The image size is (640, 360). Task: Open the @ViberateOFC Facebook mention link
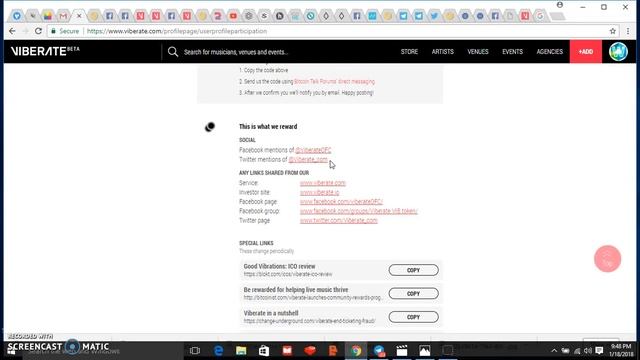[x=313, y=150]
